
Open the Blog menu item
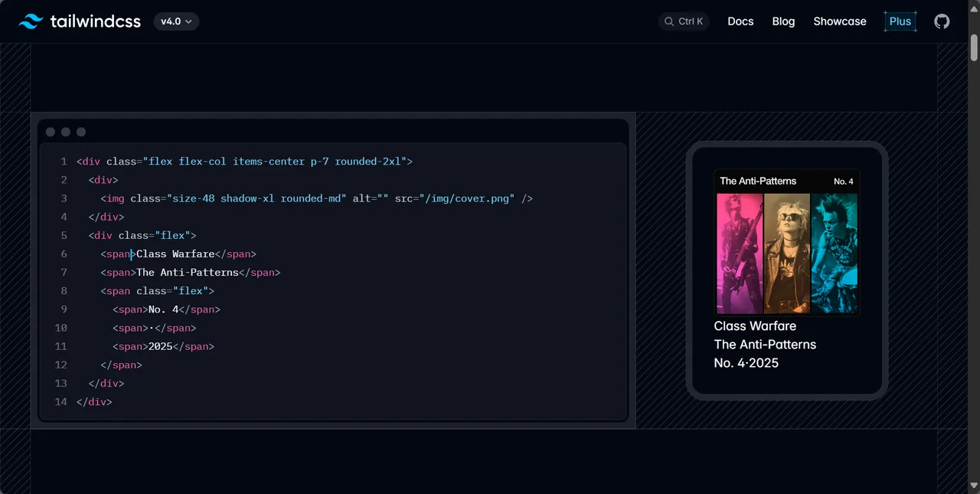pyautogui.click(x=783, y=21)
